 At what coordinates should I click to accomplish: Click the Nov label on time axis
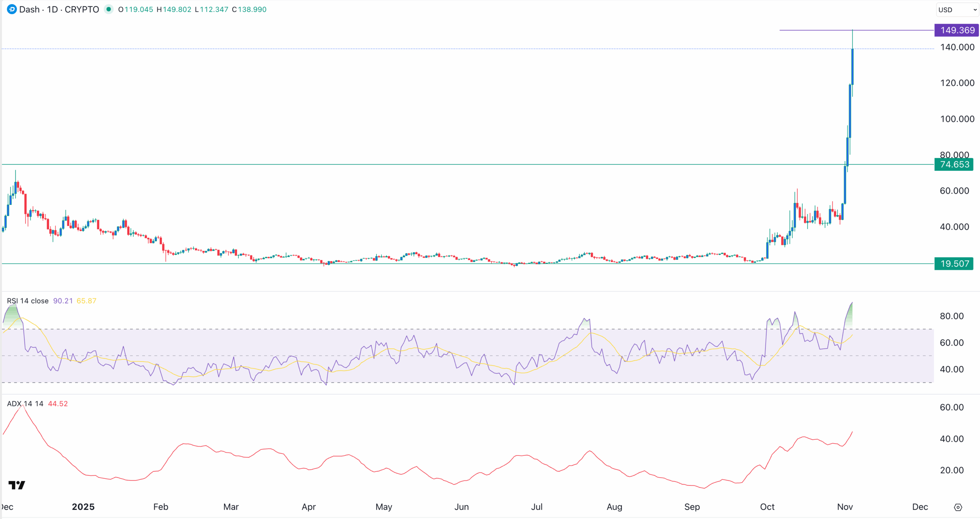point(845,507)
